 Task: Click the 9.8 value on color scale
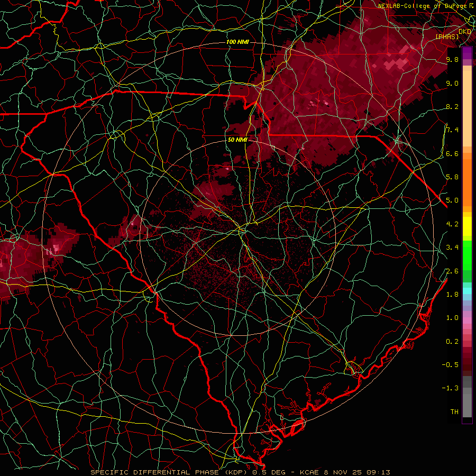click(452, 59)
